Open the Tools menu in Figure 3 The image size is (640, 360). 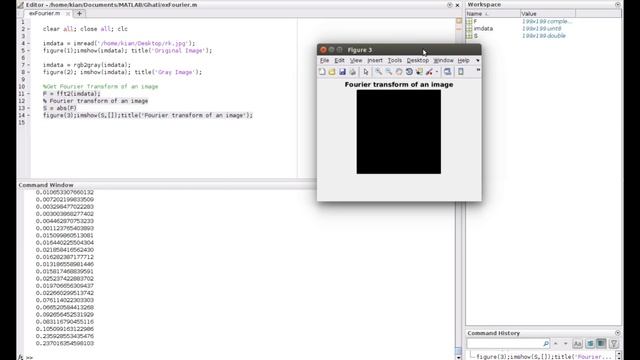click(394, 60)
